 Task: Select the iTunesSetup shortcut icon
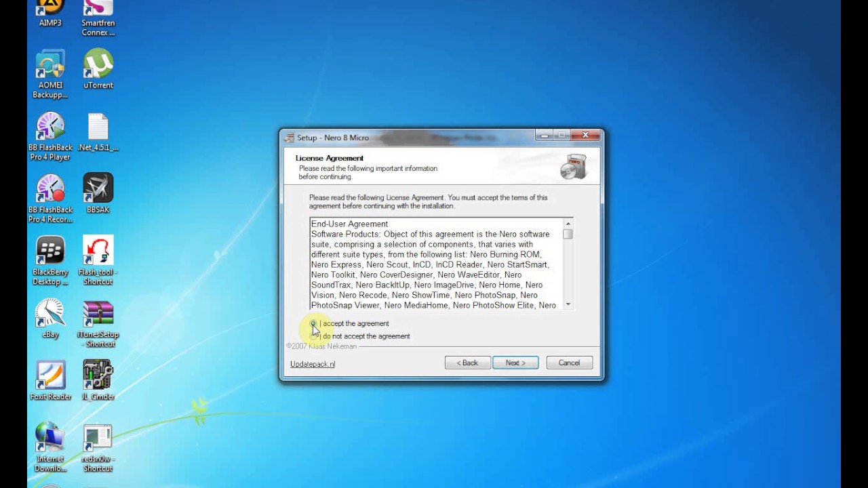point(98,323)
